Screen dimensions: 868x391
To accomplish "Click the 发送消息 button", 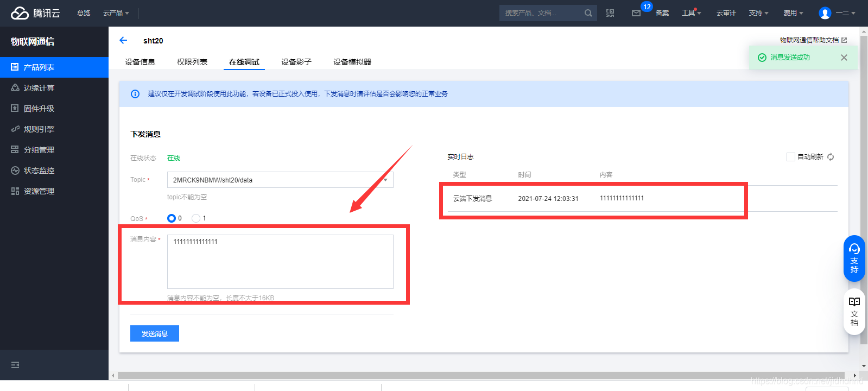I will coord(155,333).
